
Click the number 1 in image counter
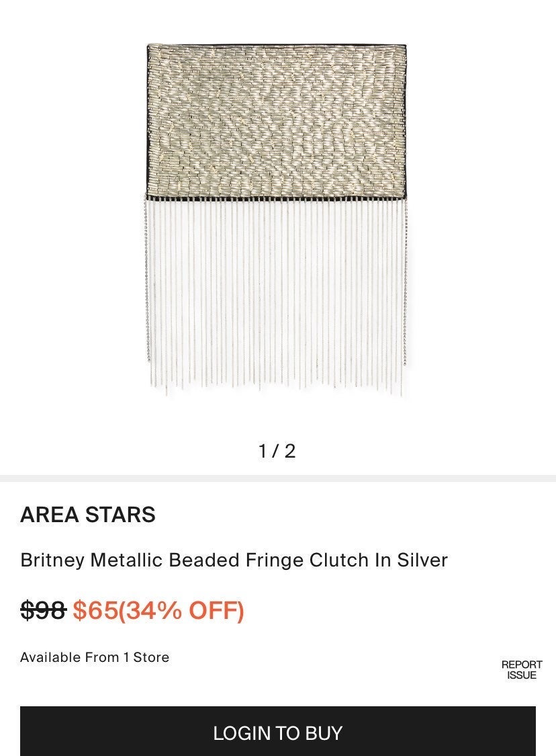pyautogui.click(x=263, y=452)
